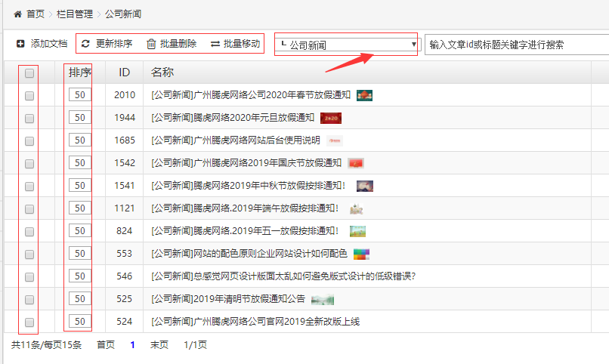Click 公司新闻 in the breadcrumb

pos(122,14)
